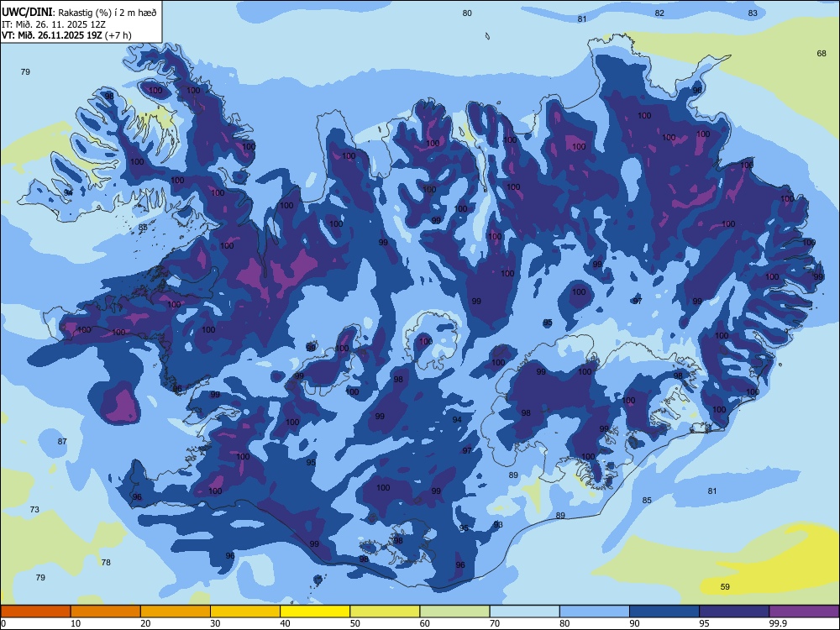Click the '82' humidity value on the map
840x630 pixels.
point(659,13)
